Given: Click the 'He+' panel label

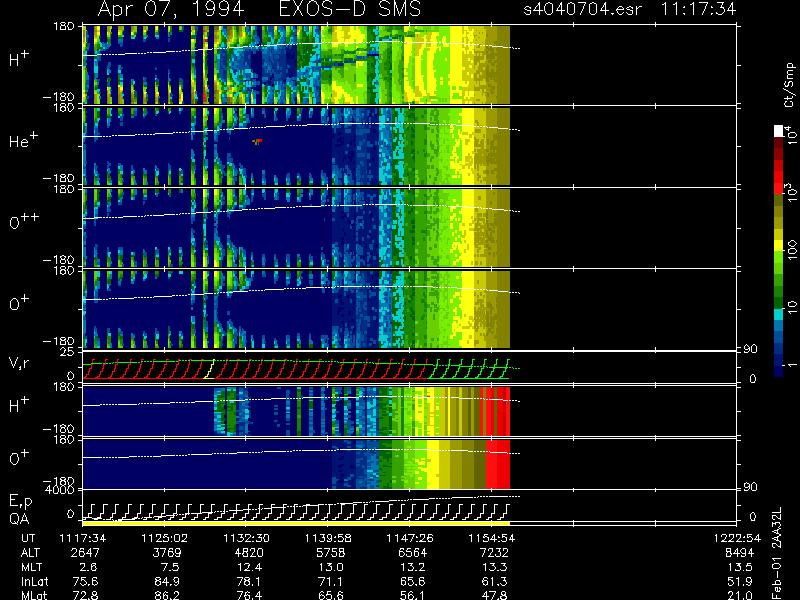Looking at the screenshot, I should [x=23, y=139].
